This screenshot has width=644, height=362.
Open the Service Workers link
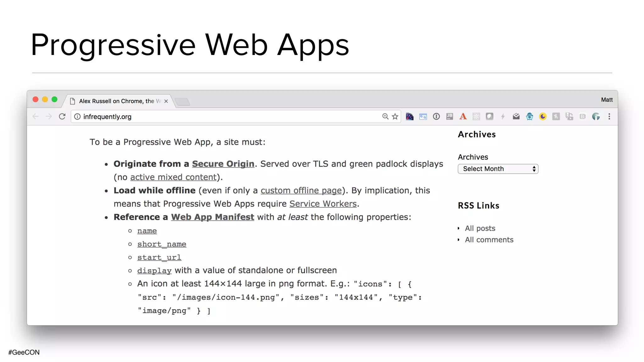click(x=323, y=204)
